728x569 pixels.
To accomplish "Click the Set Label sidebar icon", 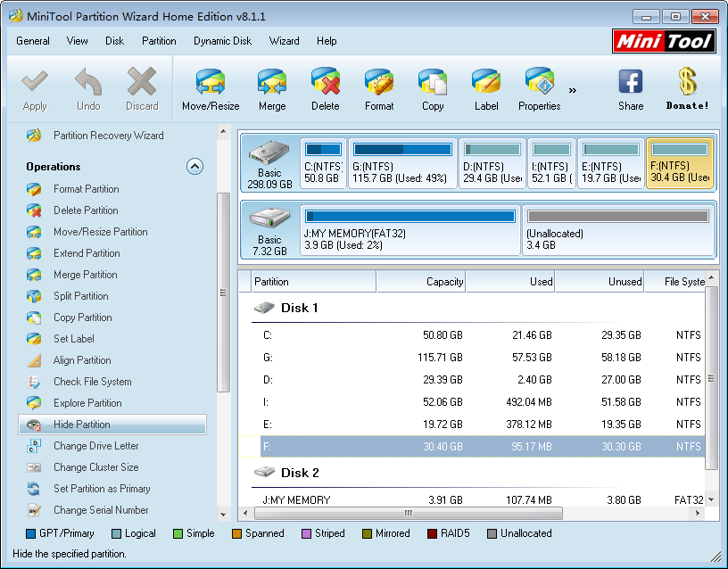I will 34,339.
